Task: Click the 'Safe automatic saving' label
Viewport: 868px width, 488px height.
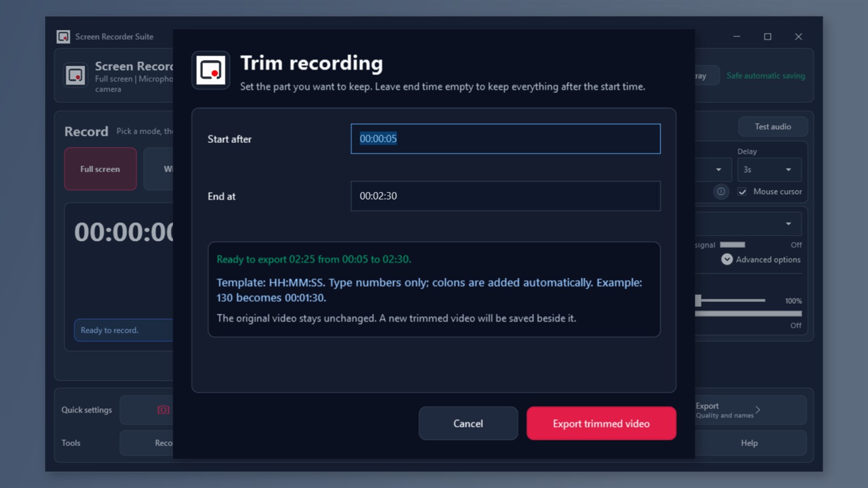Action: (766, 76)
